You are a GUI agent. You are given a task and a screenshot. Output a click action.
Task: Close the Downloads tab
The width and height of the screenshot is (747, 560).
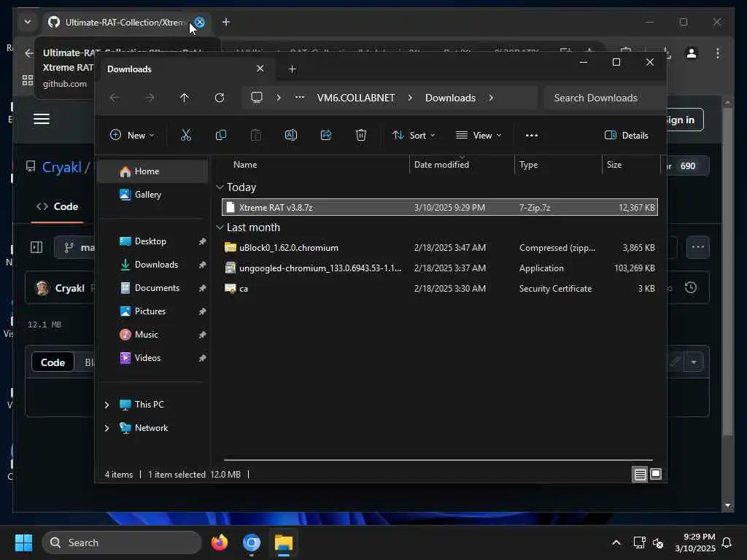[260, 69]
